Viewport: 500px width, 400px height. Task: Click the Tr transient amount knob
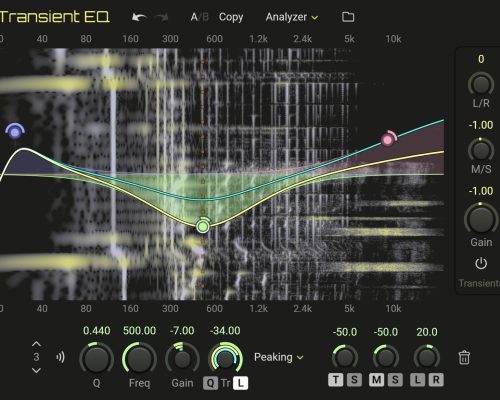click(225, 359)
